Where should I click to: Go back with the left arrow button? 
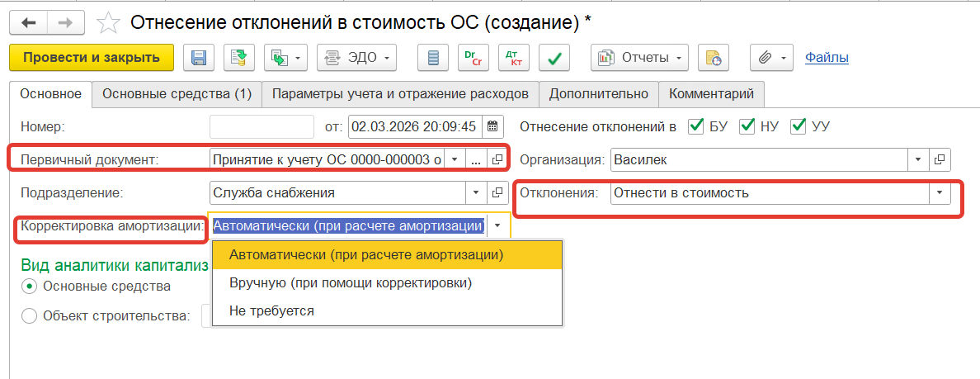click(30, 23)
